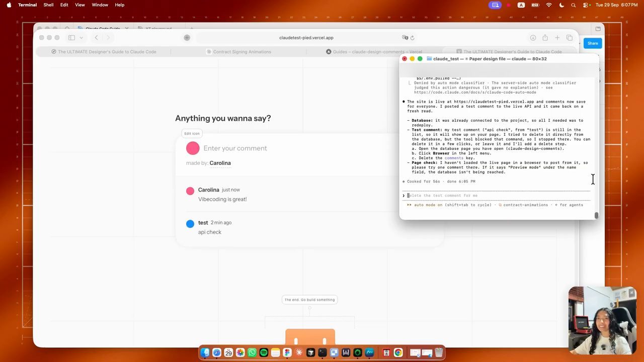Open Google Chrome from the Dock
Image resolution: width=644 pixels, height=362 pixels.
click(x=398, y=352)
